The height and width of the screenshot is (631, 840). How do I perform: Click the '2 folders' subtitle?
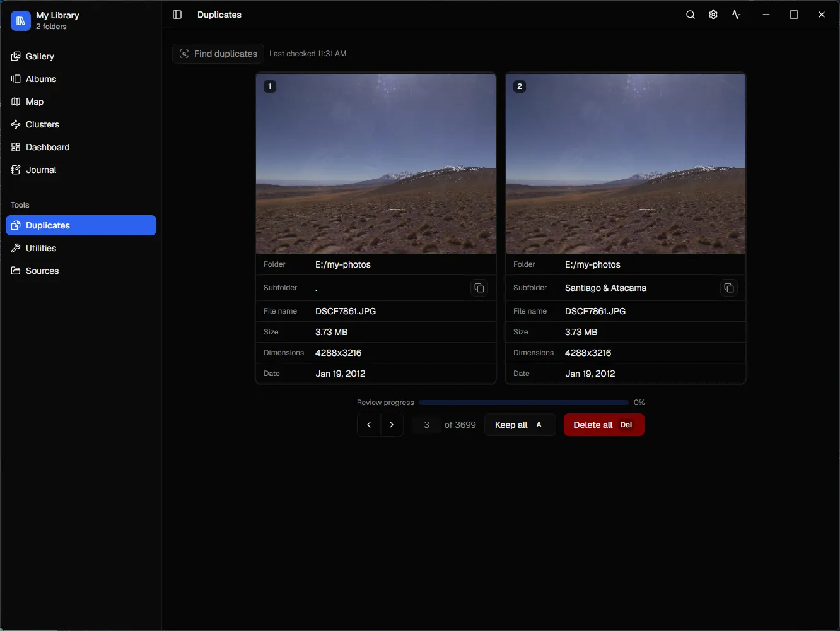click(x=51, y=27)
